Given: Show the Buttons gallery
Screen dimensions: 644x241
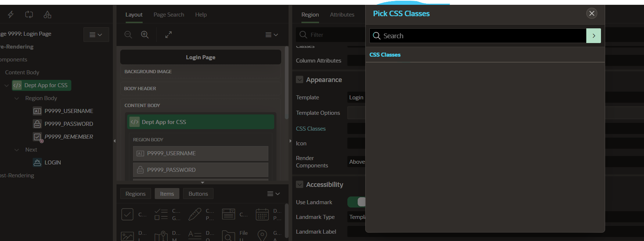Looking at the screenshot, I should (198, 194).
